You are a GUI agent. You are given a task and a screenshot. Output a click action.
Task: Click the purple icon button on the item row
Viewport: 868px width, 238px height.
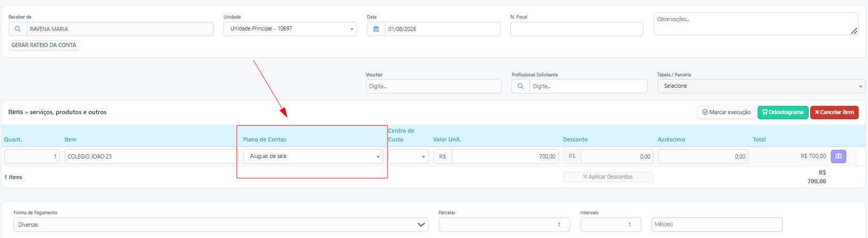point(839,156)
